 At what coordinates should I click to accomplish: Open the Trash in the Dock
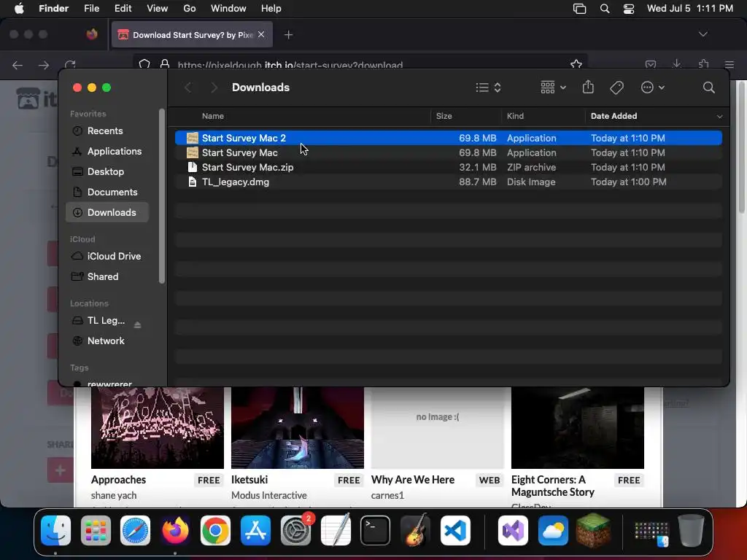[691, 530]
